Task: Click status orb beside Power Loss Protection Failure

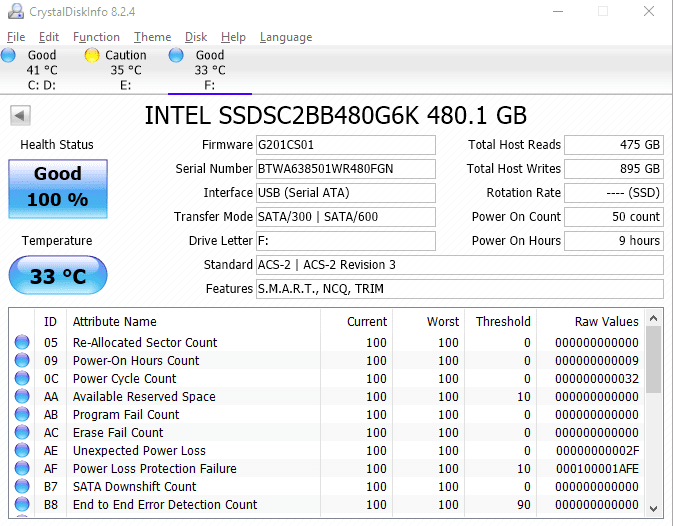Action: (x=22, y=469)
